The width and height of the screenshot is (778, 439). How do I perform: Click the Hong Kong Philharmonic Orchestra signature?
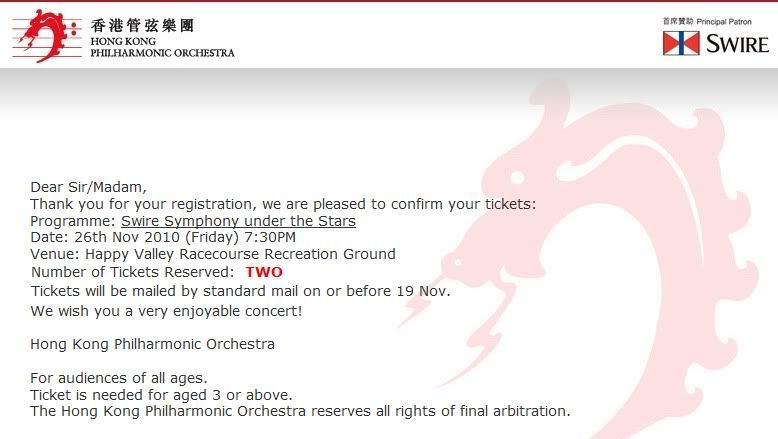pos(152,344)
